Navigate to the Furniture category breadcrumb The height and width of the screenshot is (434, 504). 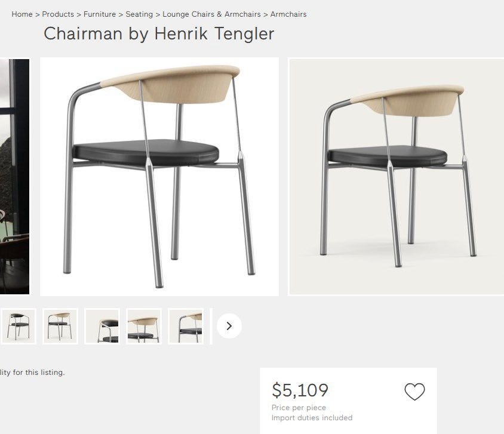[100, 14]
